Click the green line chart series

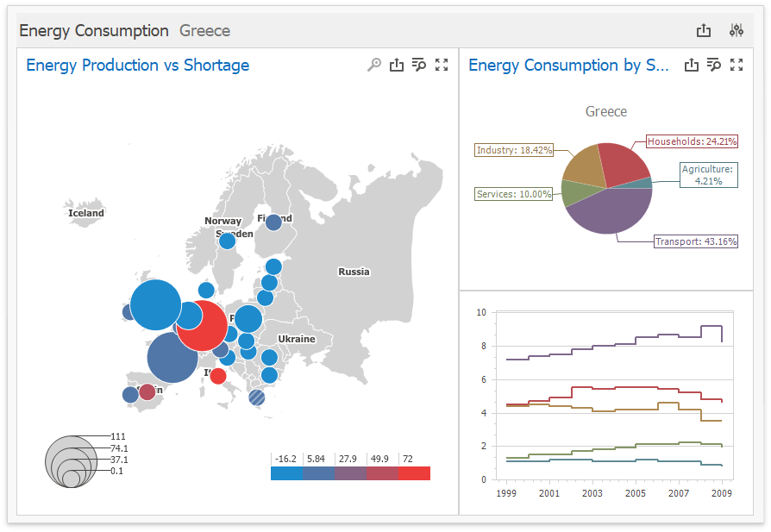pos(615,448)
